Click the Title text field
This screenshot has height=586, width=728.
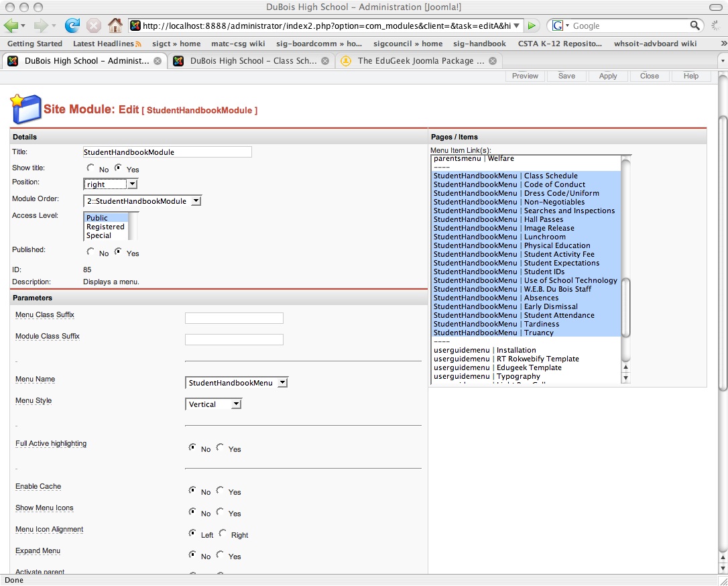(167, 152)
